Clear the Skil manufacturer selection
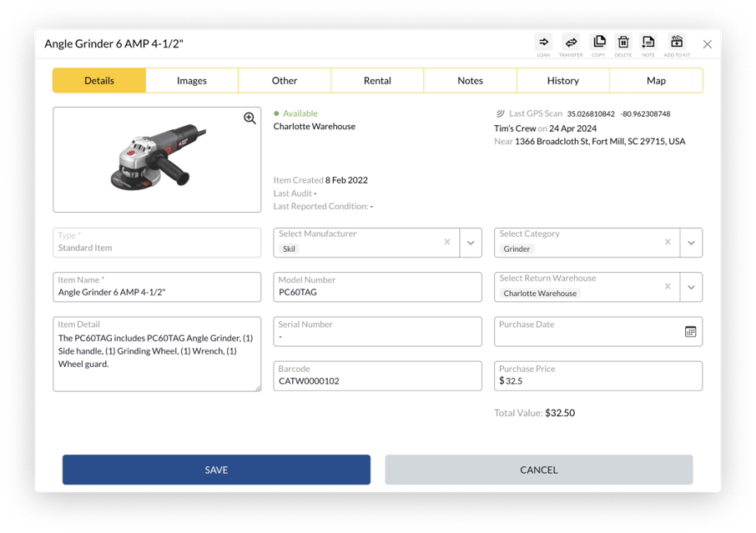Screen dimensions: 756x533 click(447, 242)
